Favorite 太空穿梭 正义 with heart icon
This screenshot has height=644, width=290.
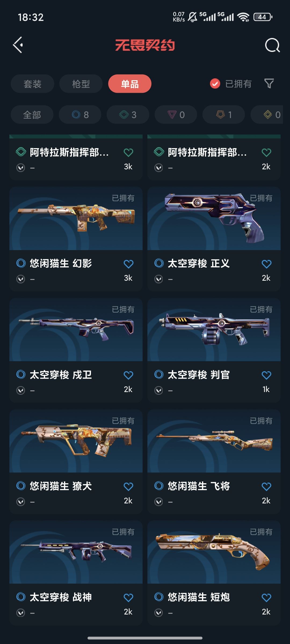(266, 264)
